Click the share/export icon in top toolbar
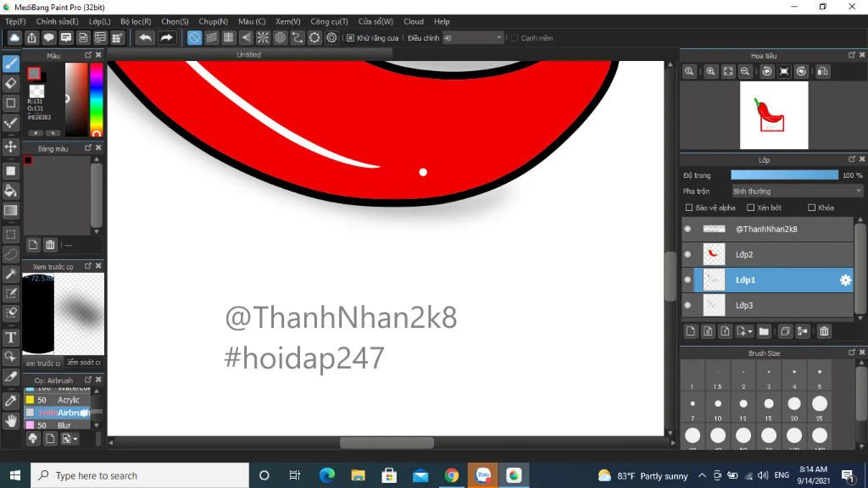The image size is (868, 488). 31,37
